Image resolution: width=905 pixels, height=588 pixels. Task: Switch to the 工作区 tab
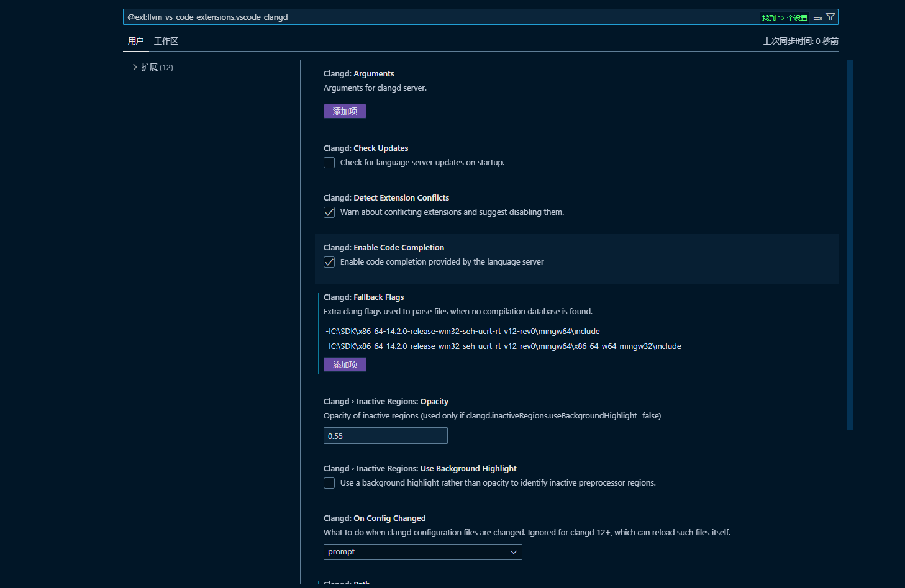click(x=166, y=41)
